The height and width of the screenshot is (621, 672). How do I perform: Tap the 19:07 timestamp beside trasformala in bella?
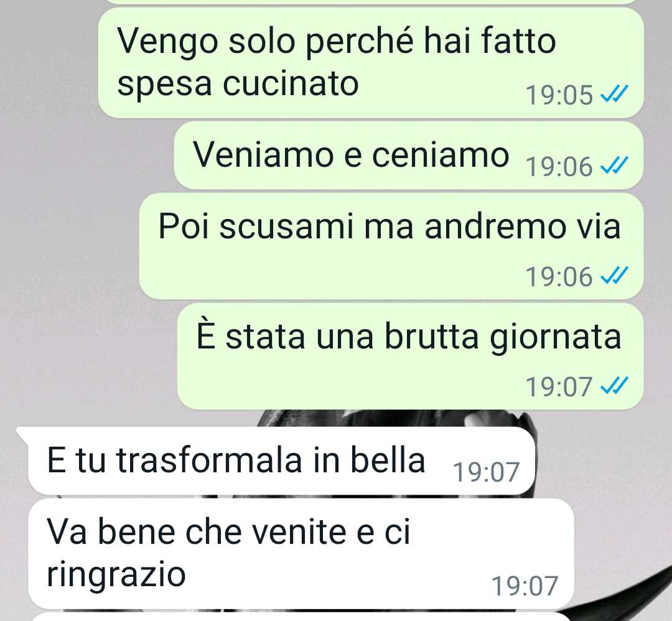click(487, 472)
